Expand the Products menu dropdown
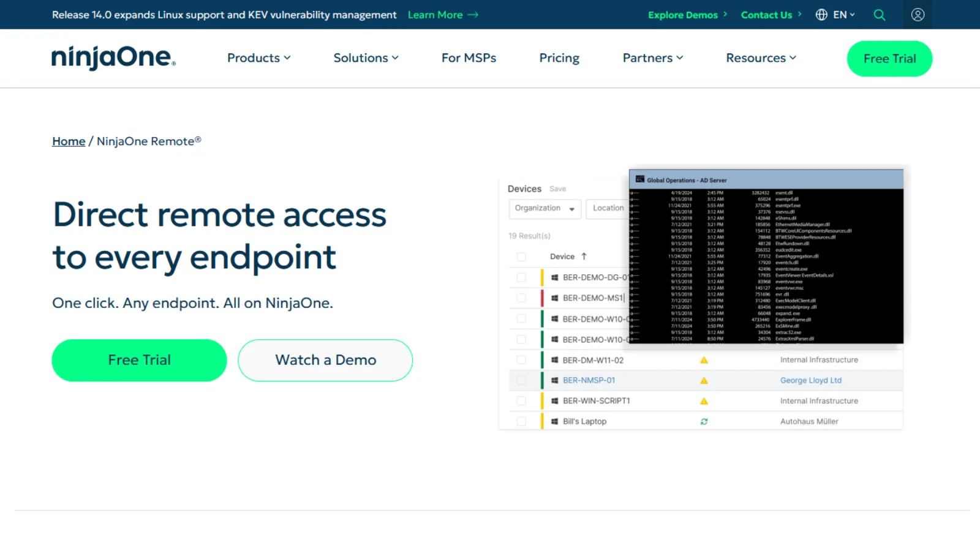This screenshot has width=980, height=551. click(x=259, y=58)
